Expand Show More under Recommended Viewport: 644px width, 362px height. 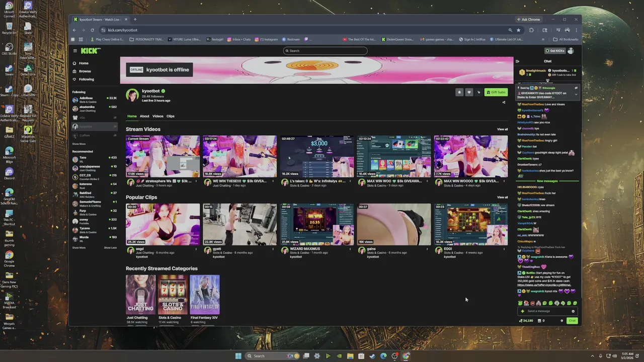tap(78, 247)
